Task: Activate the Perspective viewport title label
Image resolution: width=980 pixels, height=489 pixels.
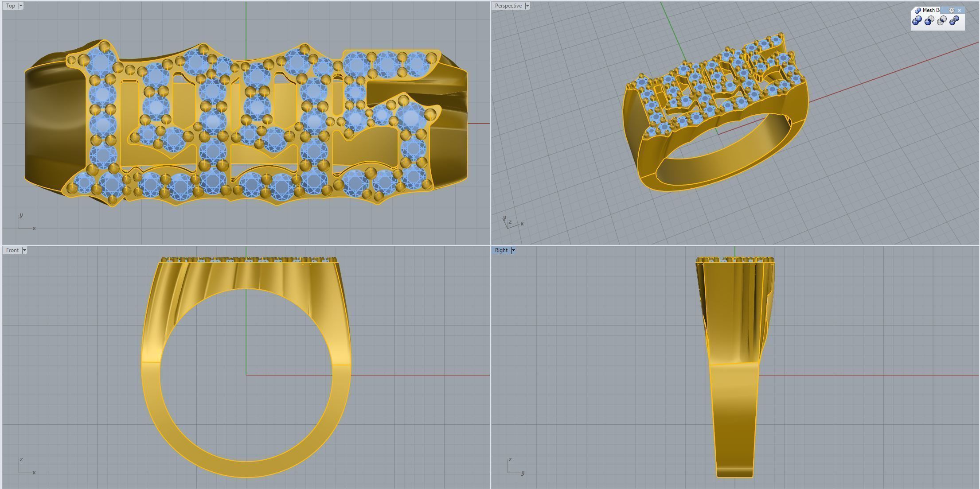Action: (x=508, y=6)
